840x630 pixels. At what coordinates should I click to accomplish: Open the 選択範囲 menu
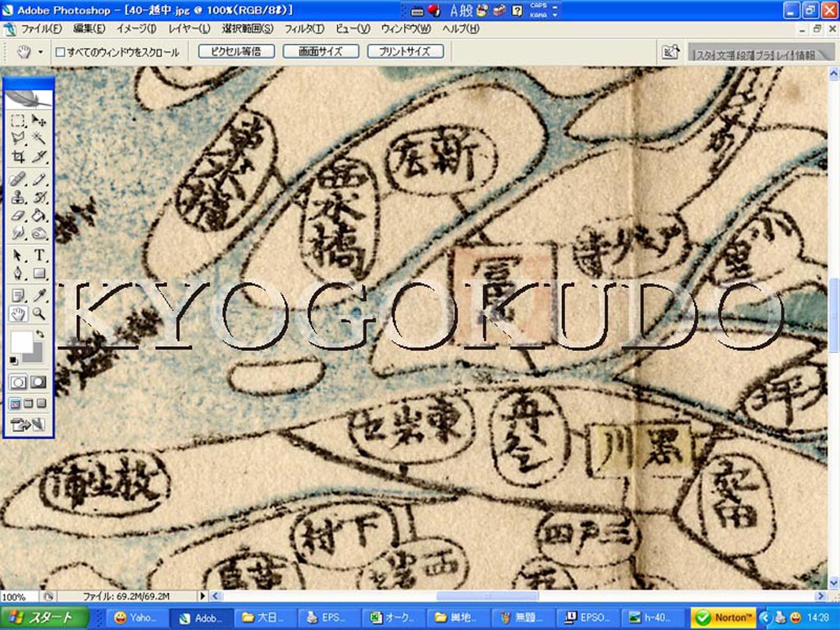point(248,29)
